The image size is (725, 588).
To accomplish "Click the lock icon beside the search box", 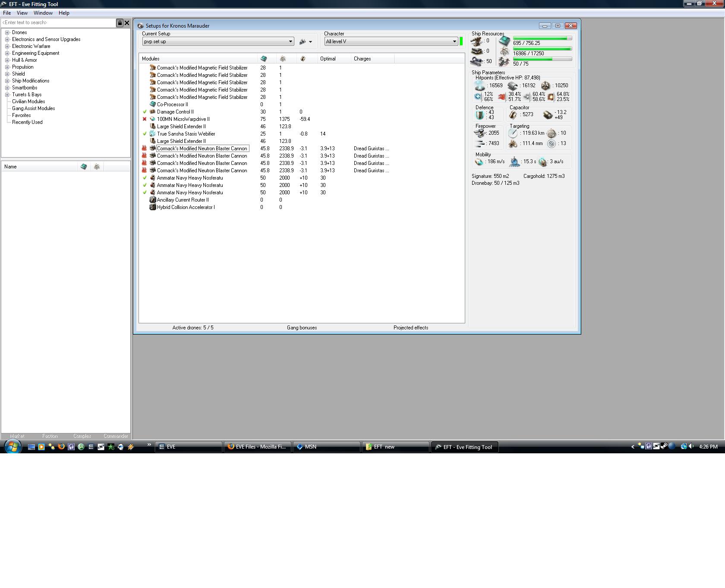I will click(x=120, y=23).
